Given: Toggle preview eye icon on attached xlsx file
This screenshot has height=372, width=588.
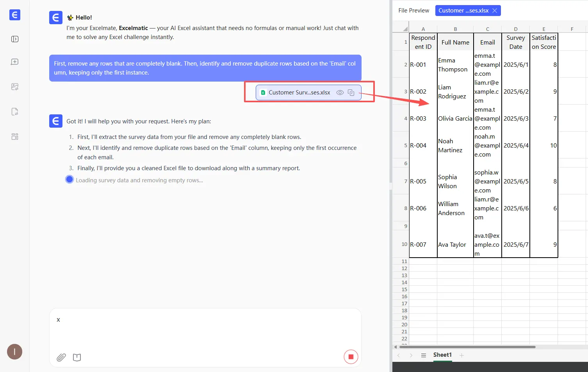Looking at the screenshot, I should [340, 93].
